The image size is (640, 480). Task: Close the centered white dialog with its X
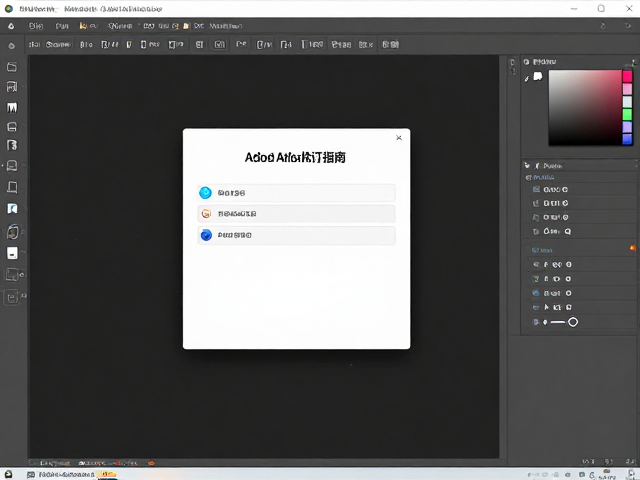399,138
